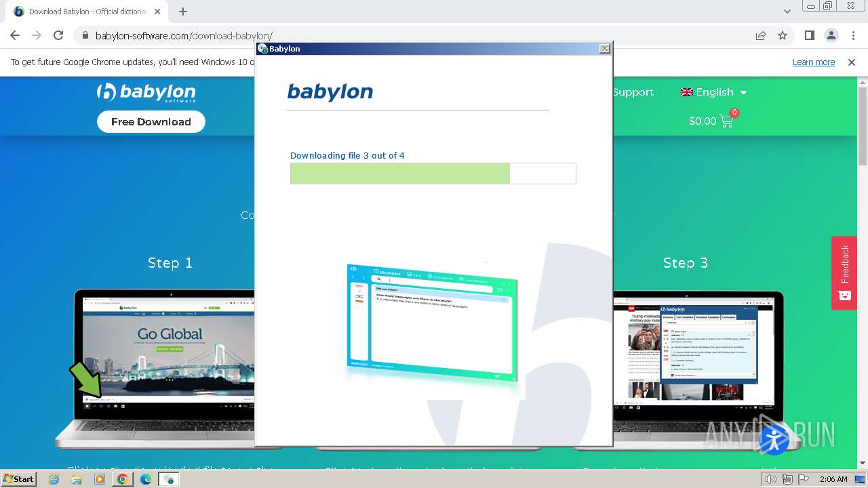Image resolution: width=868 pixels, height=488 pixels.
Task: Click the volume icon in system tray
Action: [771, 479]
